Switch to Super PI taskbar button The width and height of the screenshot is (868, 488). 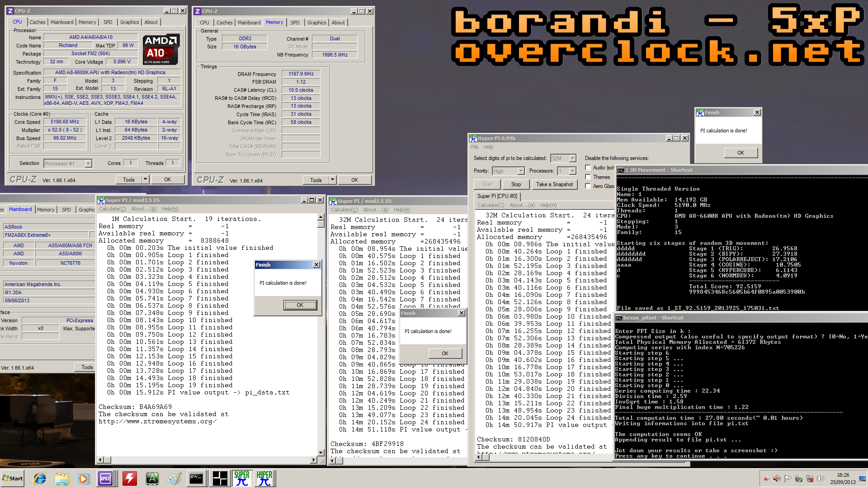pos(242,478)
